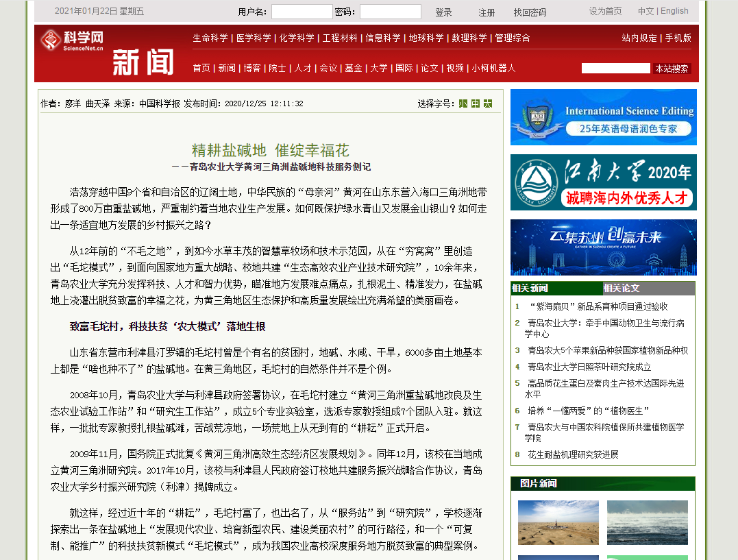Open the Suzhou talent banner ad
Viewport: 738px width, 560px height.
pos(603,247)
